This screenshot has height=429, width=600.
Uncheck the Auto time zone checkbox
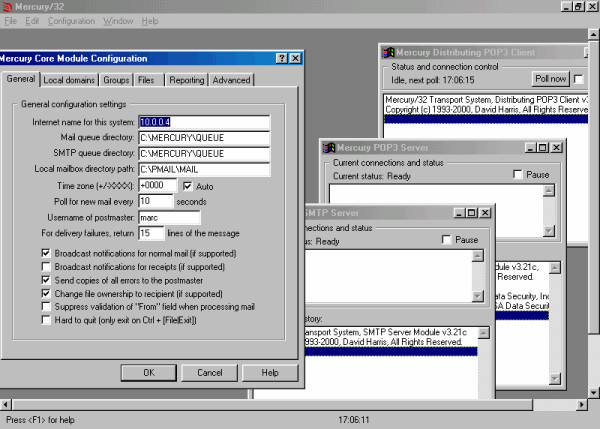point(187,185)
